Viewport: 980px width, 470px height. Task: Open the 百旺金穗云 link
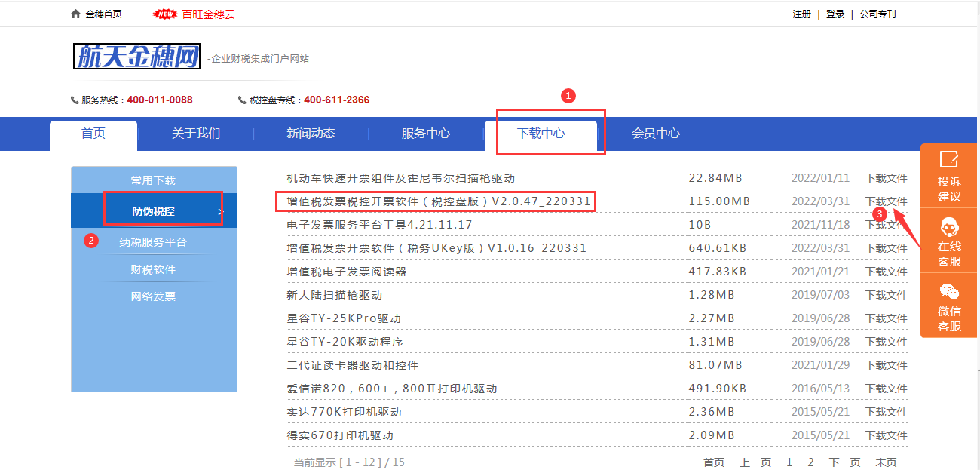coord(209,14)
